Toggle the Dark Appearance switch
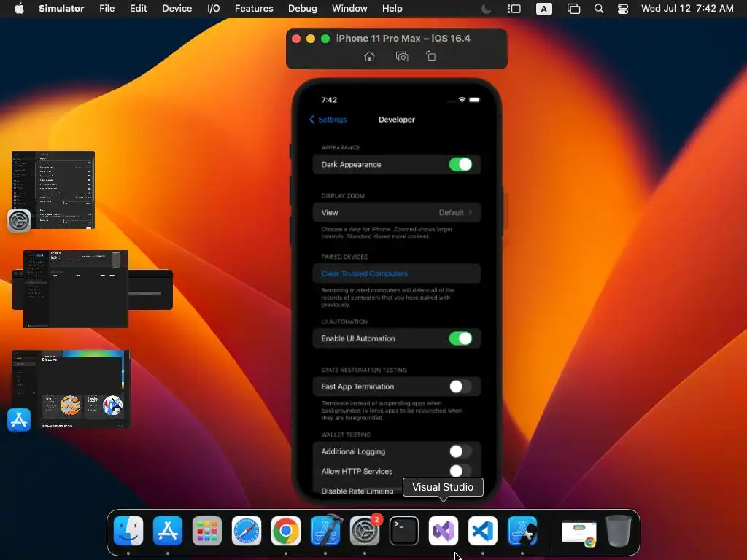Image resolution: width=747 pixels, height=560 pixels. (x=460, y=164)
